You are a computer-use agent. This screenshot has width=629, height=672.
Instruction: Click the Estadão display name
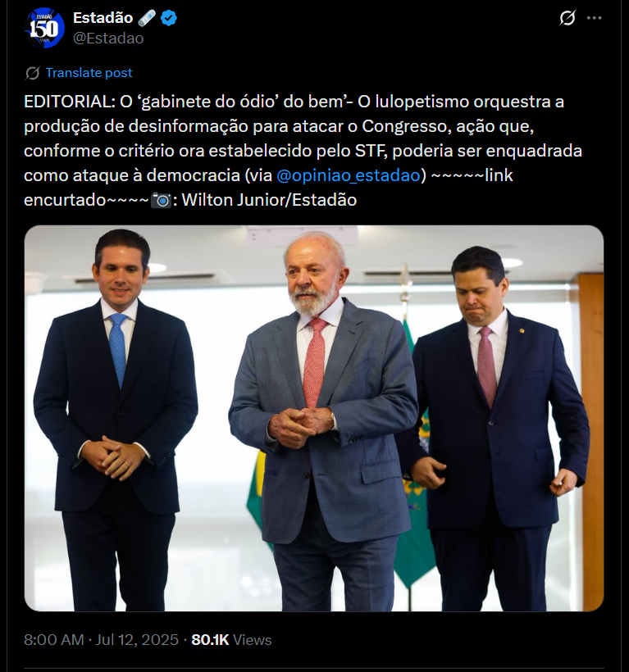coord(103,17)
